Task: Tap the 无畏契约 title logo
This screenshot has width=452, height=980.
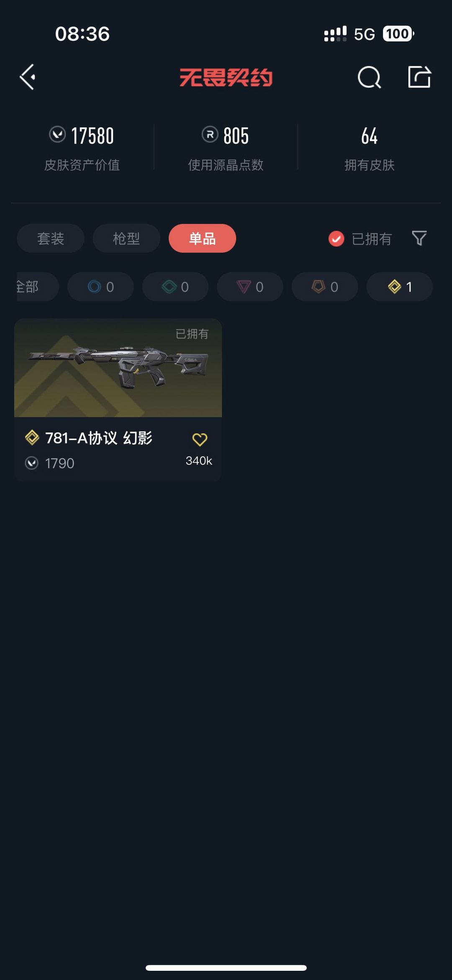Action: click(226, 77)
